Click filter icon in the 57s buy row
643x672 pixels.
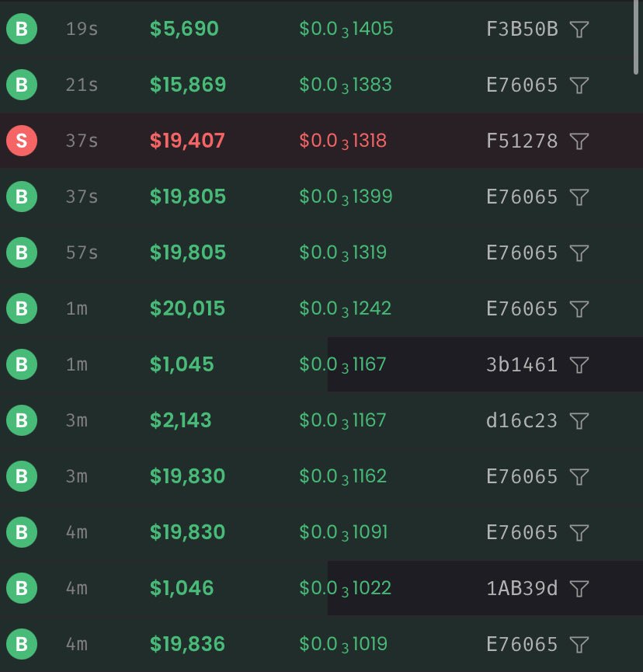pos(579,252)
